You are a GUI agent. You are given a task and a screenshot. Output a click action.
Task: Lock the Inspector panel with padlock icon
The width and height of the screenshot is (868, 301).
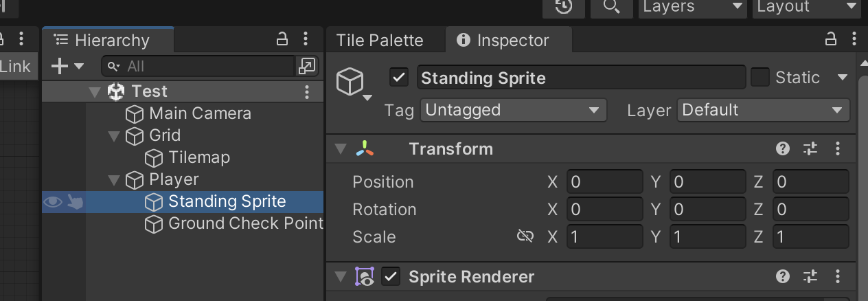click(831, 40)
